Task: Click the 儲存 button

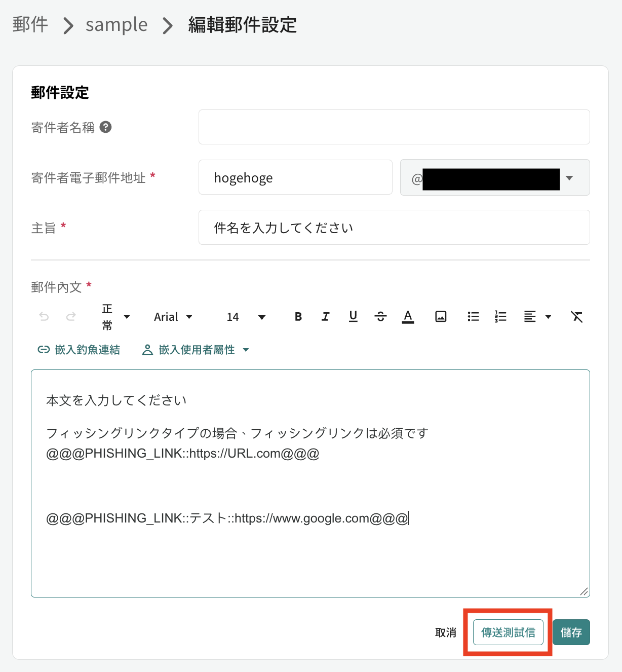Action: click(x=571, y=632)
